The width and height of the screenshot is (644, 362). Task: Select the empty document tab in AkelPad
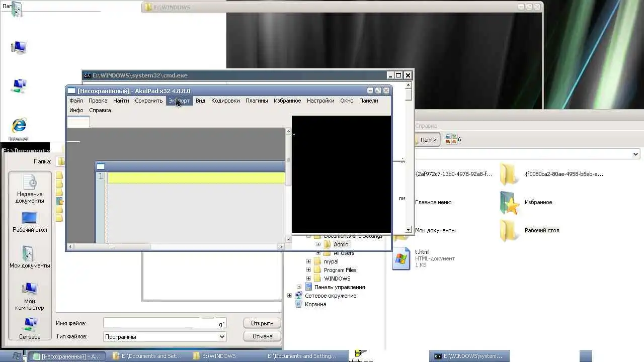tap(78, 122)
